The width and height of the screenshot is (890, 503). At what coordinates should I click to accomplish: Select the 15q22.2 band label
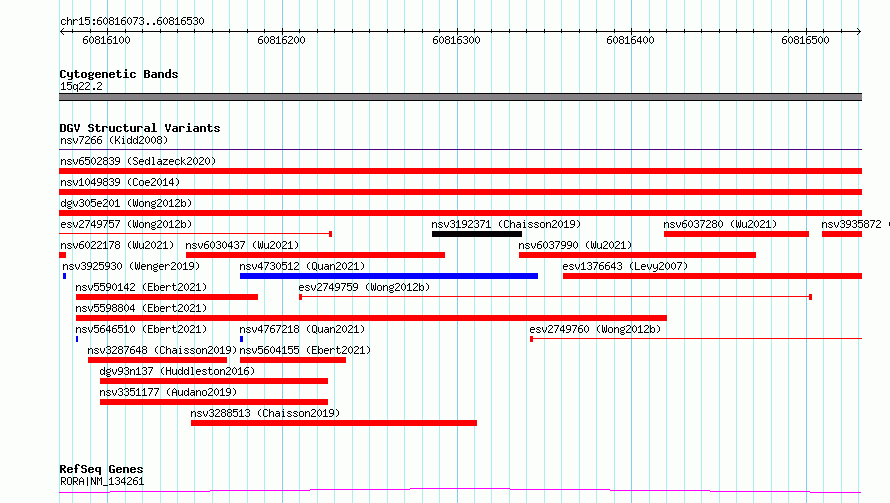(81, 86)
